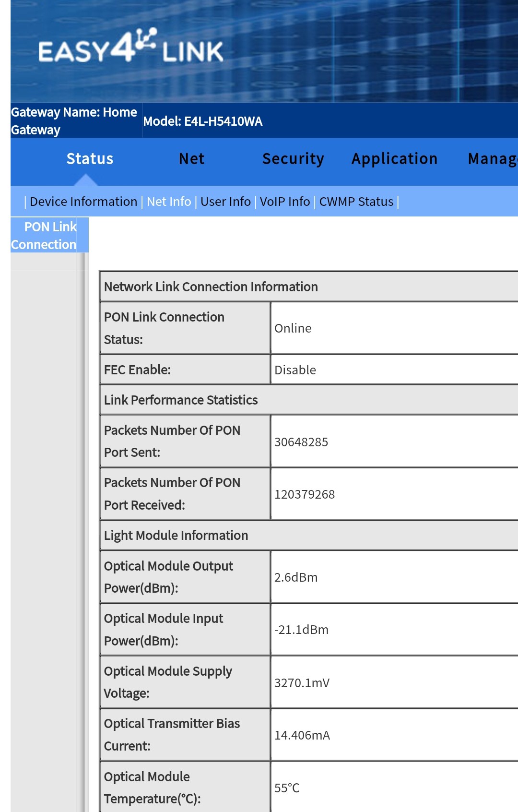
Task: Click the packets sent value 30648285
Action: tap(301, 442)
